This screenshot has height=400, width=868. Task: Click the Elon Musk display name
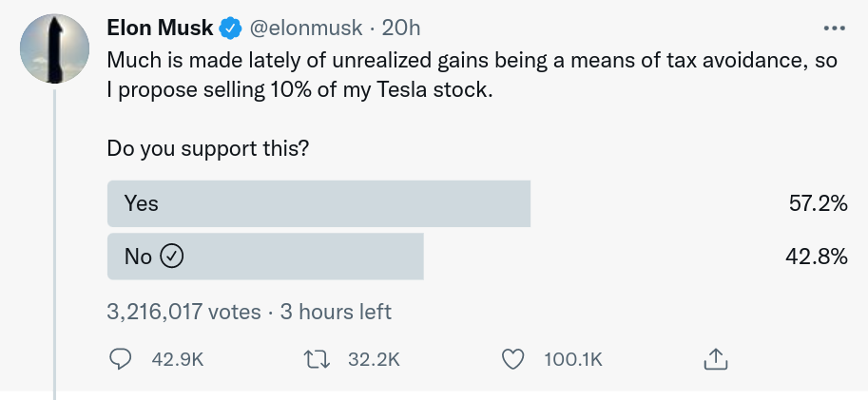[x=160, y=28]
